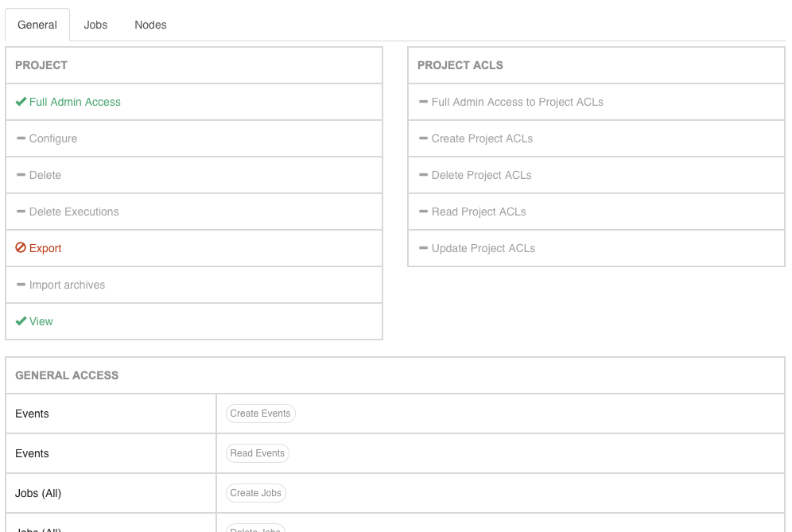Click the dash icon beside Import archives
792x532 pixels.
tap(21, 285)
